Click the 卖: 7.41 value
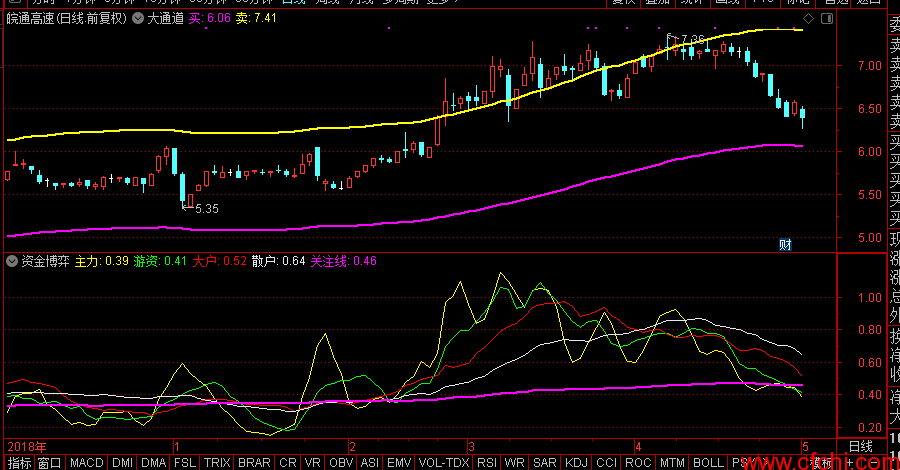This screenshot has width=900, height=470. (257, 18)
